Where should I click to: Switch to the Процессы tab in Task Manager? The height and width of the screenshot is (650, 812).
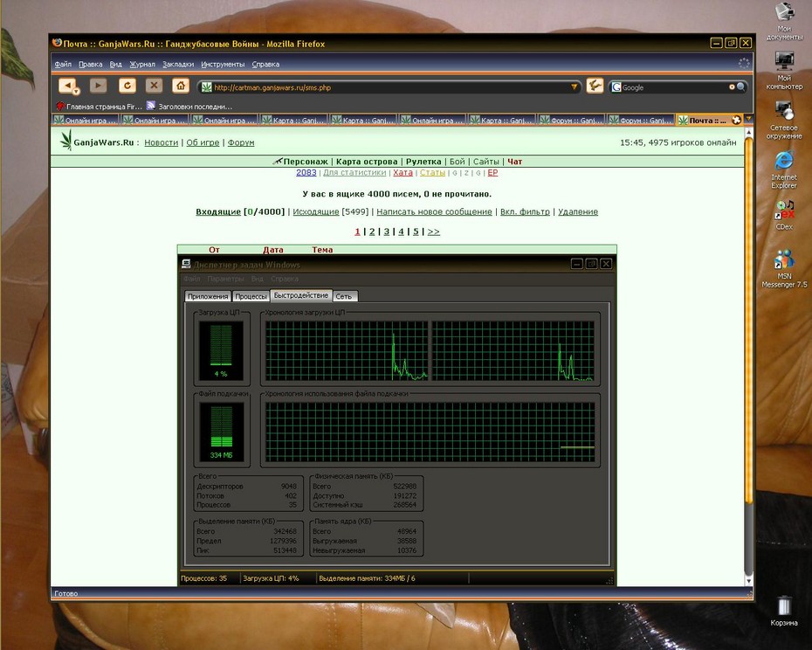pyautogui.click(x=251, y=296)
